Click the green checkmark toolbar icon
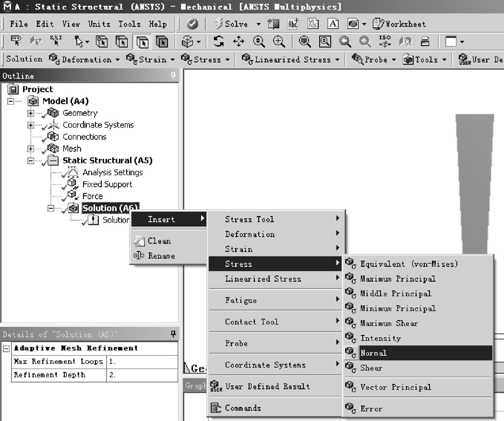The width and height of the screenshot is (504, 421). [x=192, y=24]
